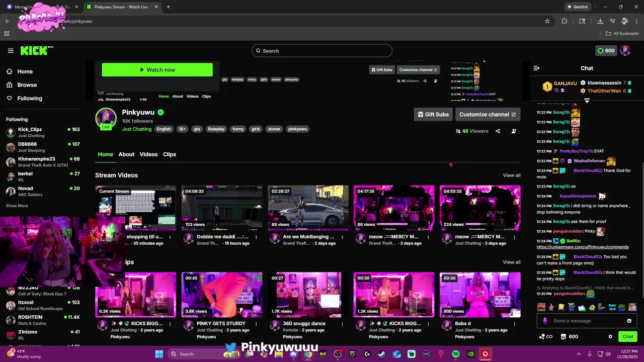Open the browser downloads icon

tap(600, 21)
